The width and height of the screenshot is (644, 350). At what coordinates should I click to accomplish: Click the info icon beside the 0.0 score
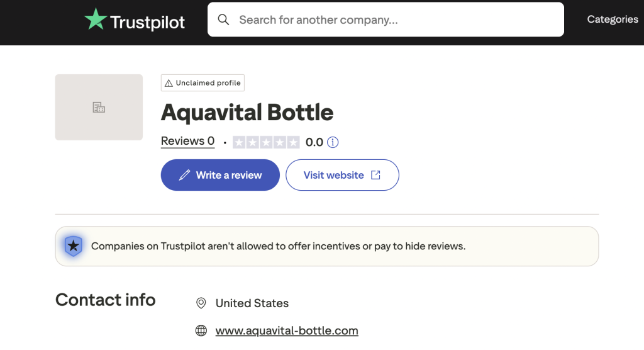click(x=333, y=142)
